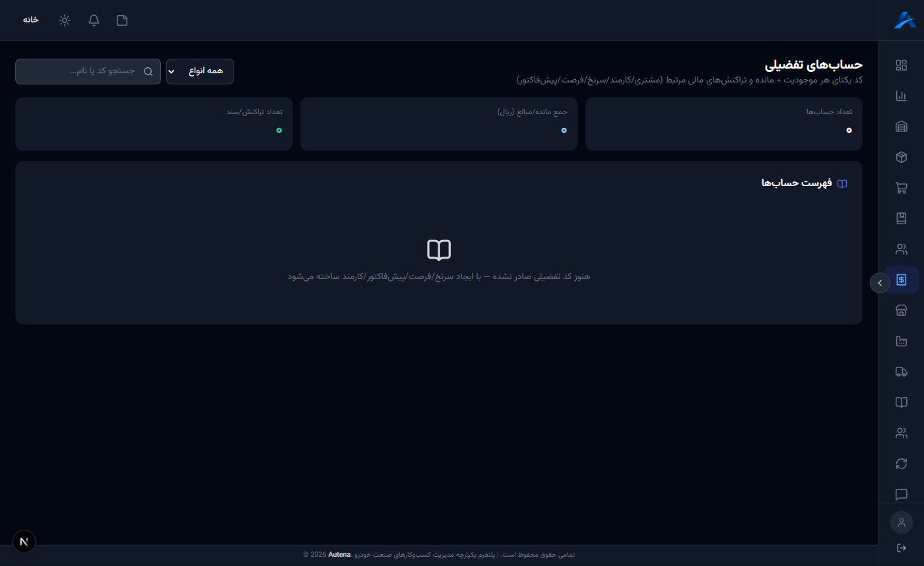The height and width of the screenshot is (566, 924).
Task: Click the تعداد تراکنش/سند card label
Action: [255, 112]
